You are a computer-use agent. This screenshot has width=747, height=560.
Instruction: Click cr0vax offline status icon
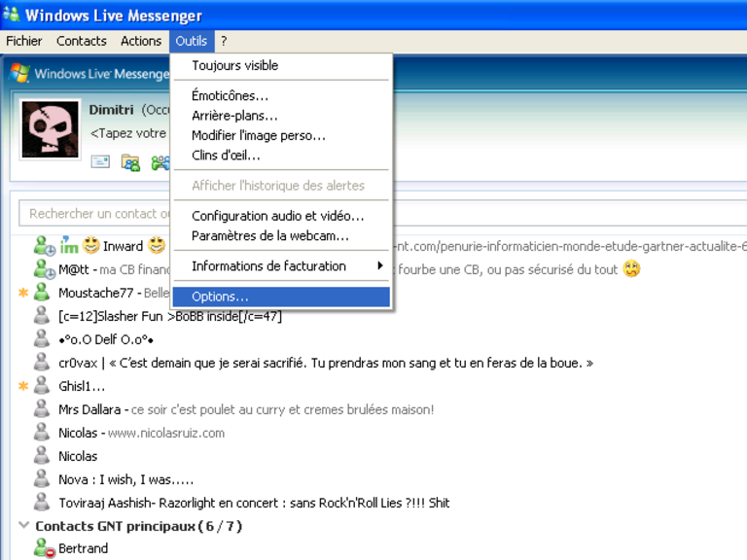coord(42,362)
